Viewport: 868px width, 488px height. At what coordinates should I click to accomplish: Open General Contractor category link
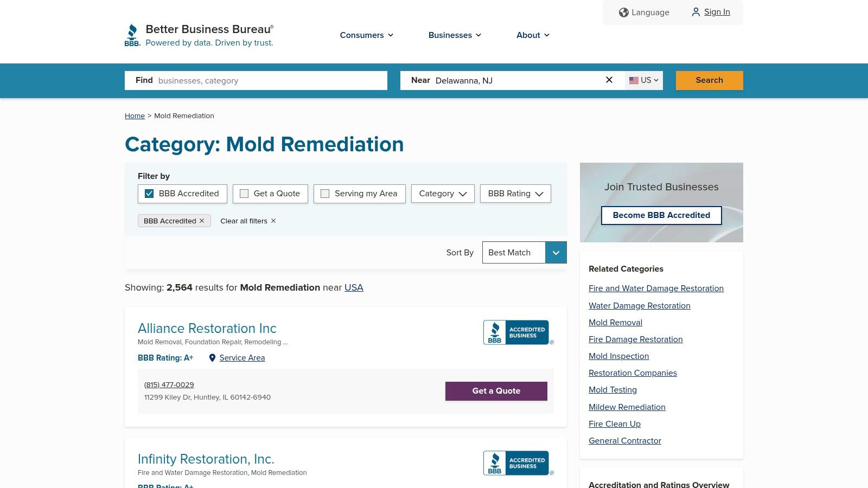[625, 441]
